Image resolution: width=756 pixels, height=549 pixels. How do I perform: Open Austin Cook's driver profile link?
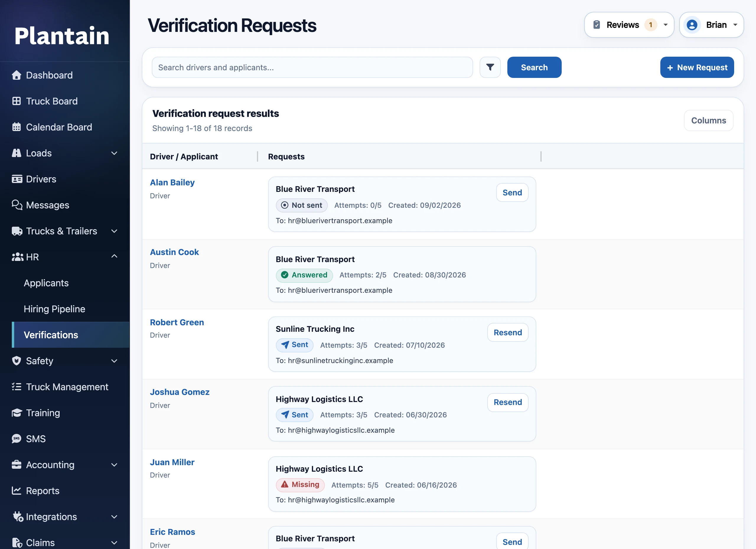click(174, 252)
